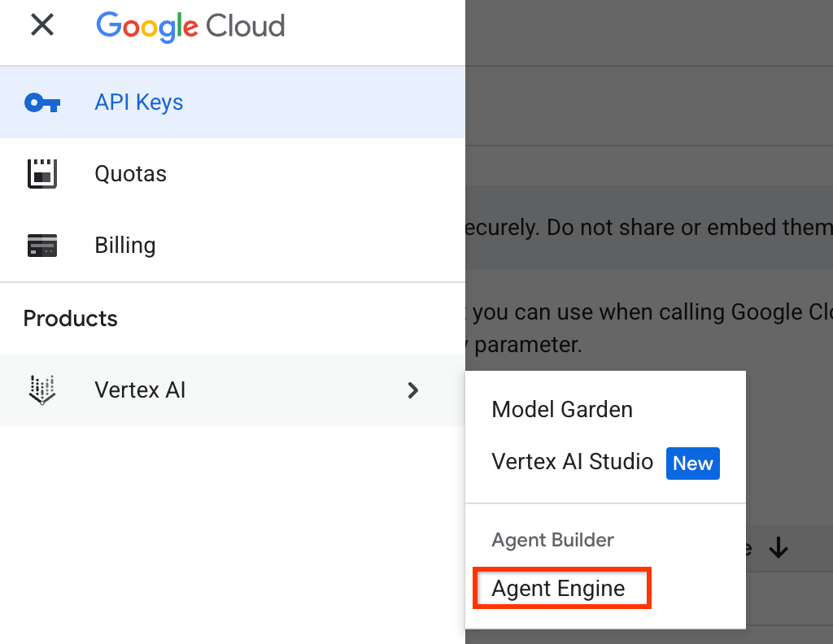The image size is (833, 644).
Task: Click the Quotas icon
Action: pos(42,174)
